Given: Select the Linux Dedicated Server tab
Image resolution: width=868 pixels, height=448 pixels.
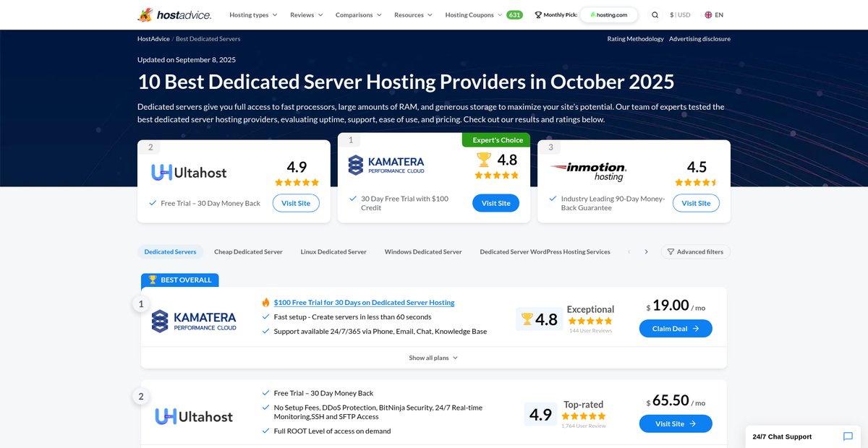Looking at the screenshot, I should point(333,251).
